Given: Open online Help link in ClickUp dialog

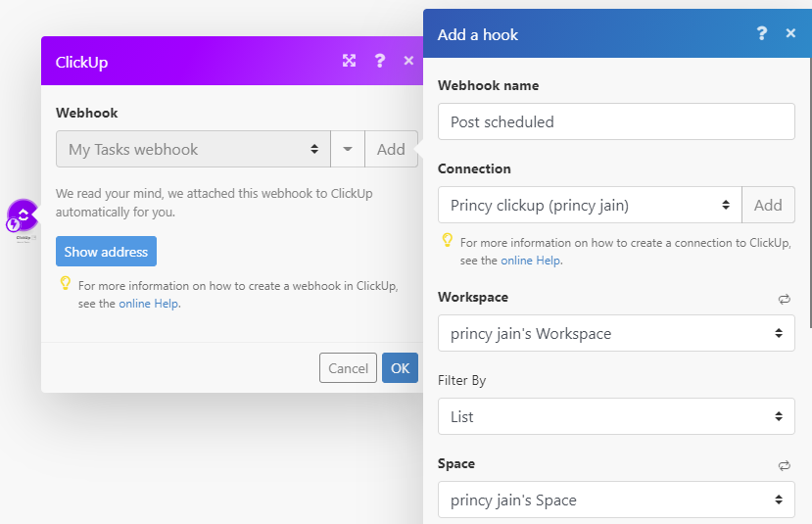Looking at the screenshot, I should 149,304.
